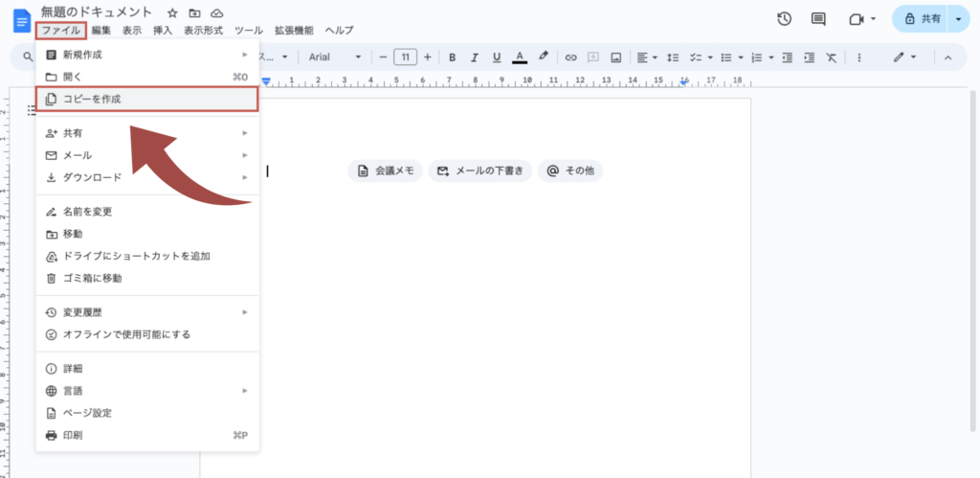Click the font size input field
Image resolution: width=980 pixels, height=478 pixels.
coord(405,57)
